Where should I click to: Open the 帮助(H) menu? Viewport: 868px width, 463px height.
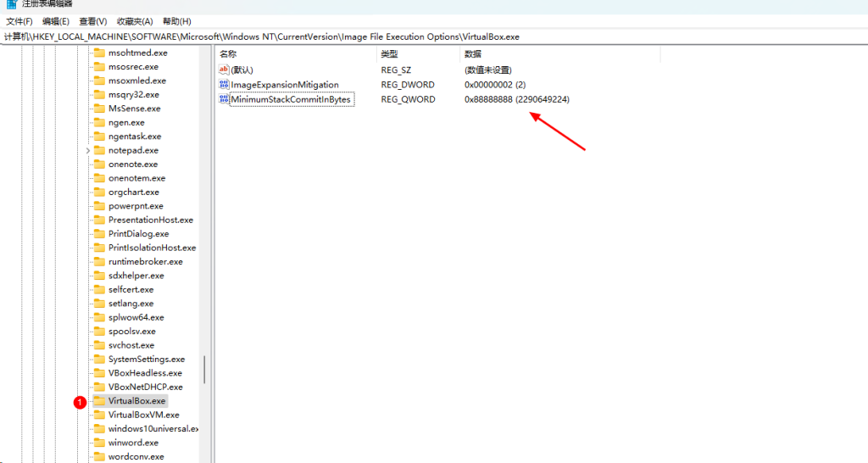(x=177, y=21)
